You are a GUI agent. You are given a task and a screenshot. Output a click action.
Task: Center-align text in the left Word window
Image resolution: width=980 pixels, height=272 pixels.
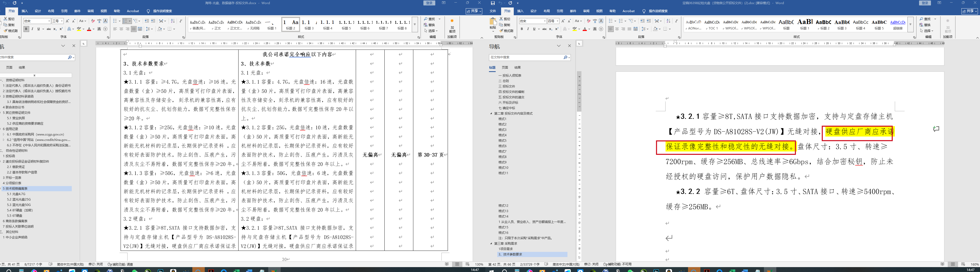121,29
